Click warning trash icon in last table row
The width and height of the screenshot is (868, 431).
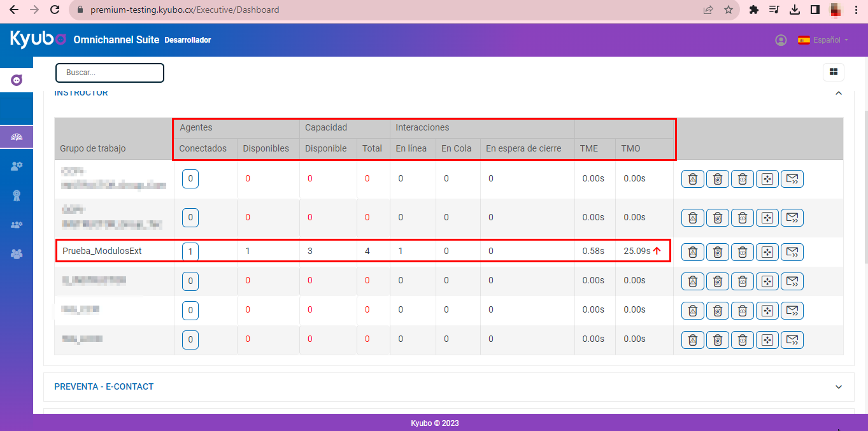coord(693,340)
